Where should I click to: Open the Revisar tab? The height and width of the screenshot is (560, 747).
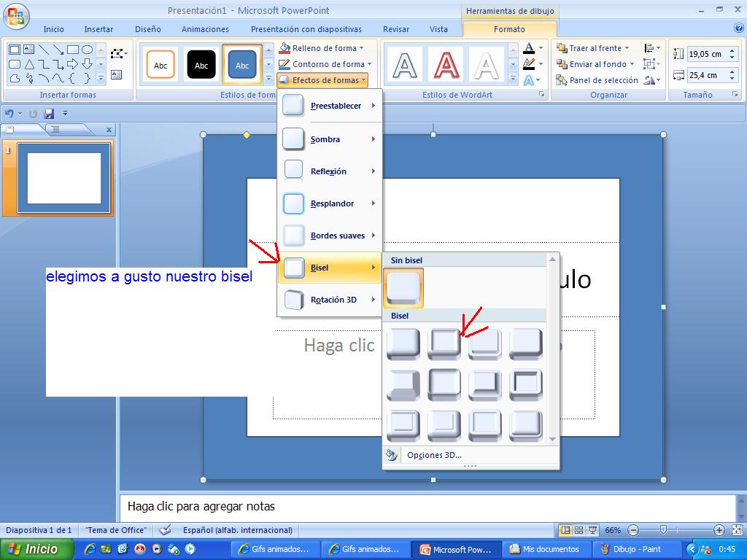pos(396,29)
